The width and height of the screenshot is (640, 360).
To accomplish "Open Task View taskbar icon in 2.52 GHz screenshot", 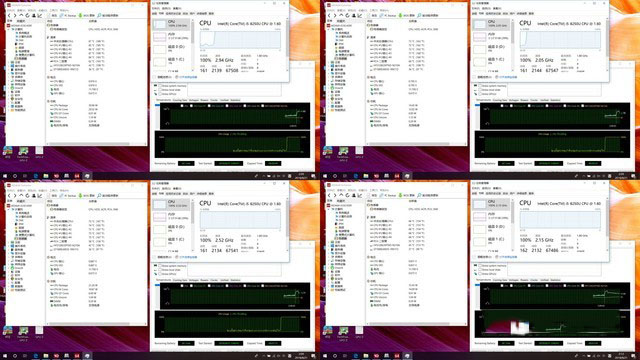I will pyautogui.click(x=25, y=356).
